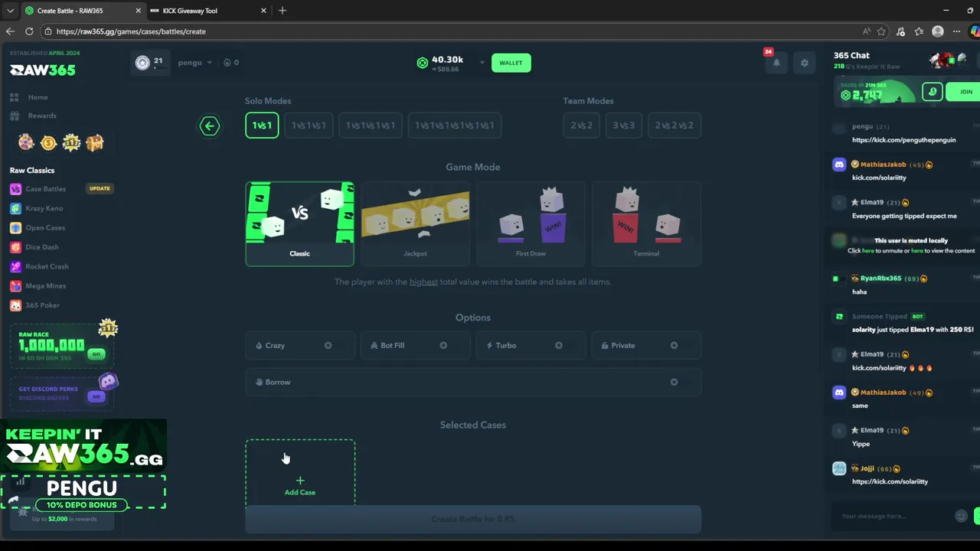Viewport: 980px width, 551px height.
Task: Choose the Classic game mode card
Action: pos(299,223)
